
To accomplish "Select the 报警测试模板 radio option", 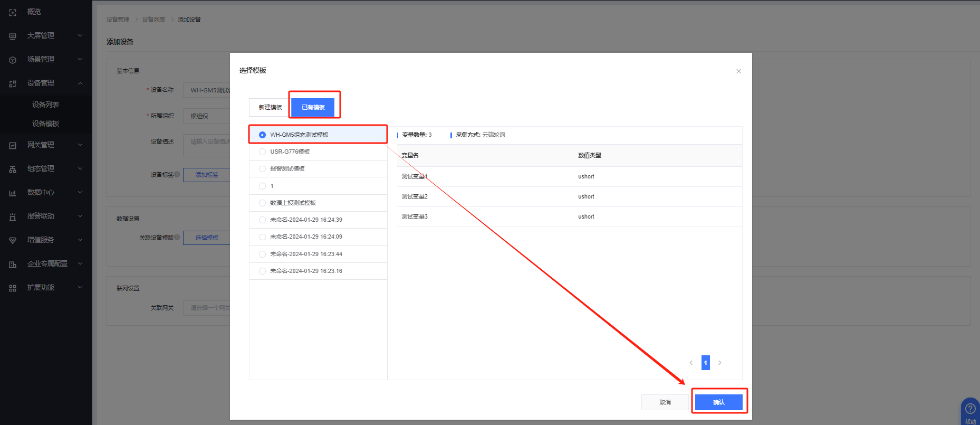I will coord(262,169).
